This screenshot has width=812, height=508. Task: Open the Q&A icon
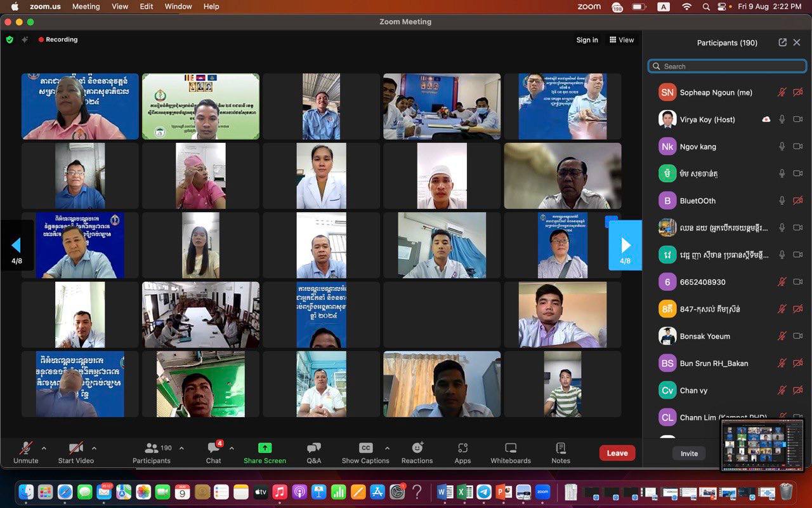[314, 448]
